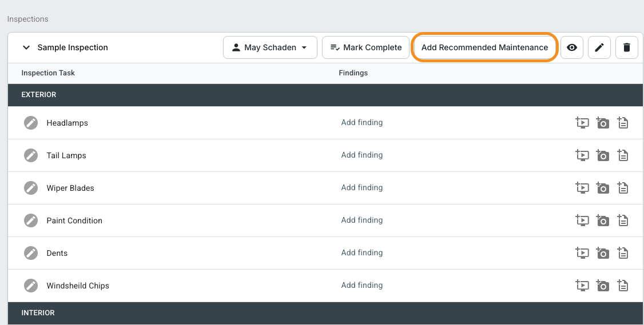Screen dimensions: 644x325
Task: Click the Paint Condition task name
Action: pyautogui.click(x=74, y=221)
